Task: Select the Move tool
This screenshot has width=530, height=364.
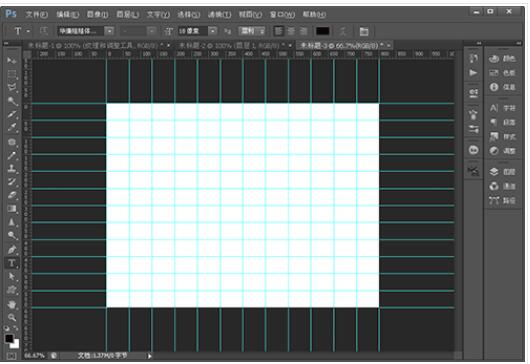Action: click(x=11, y=60)
